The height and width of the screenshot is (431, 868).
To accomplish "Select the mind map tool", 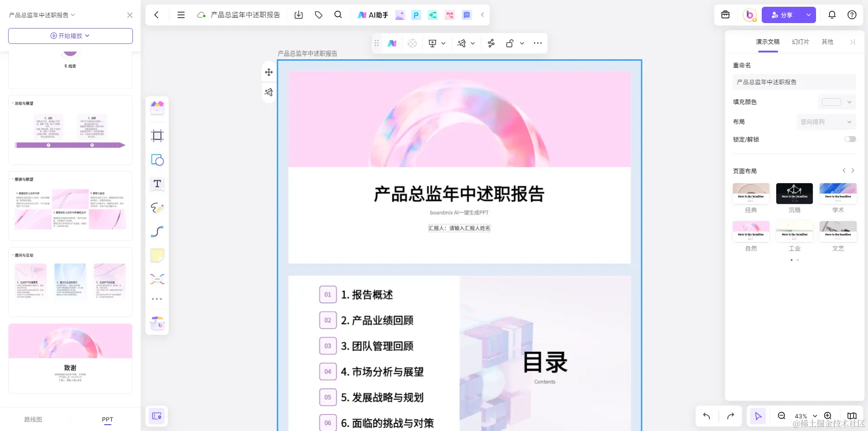I will click(x=157, y=279).
